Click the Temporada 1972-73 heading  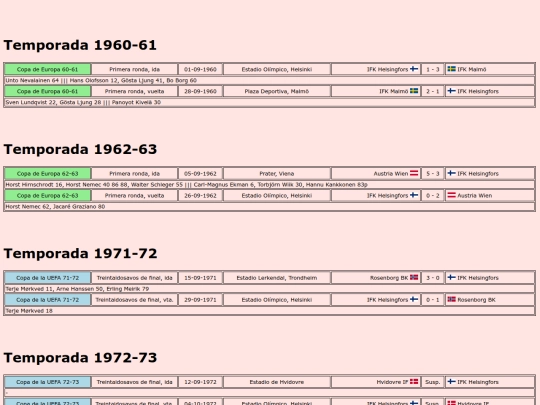click(80, 357)
